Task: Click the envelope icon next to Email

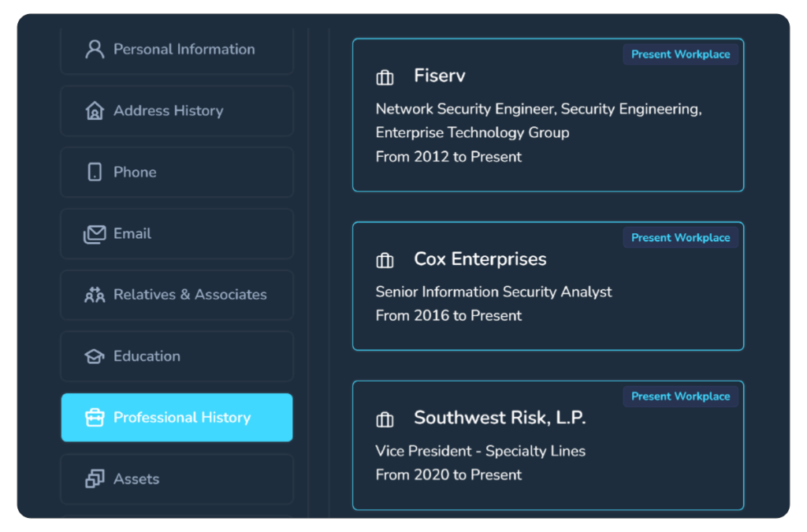Action: click(95, 234)
